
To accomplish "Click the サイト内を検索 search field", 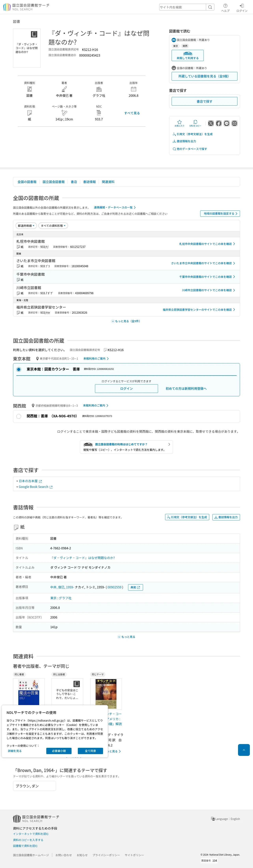I will (x=183, y=7).
